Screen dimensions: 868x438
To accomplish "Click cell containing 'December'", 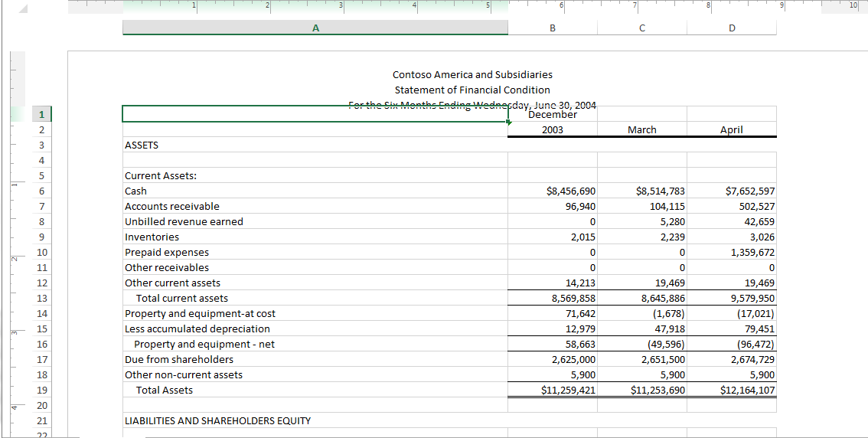I will (x=553, y=115).
